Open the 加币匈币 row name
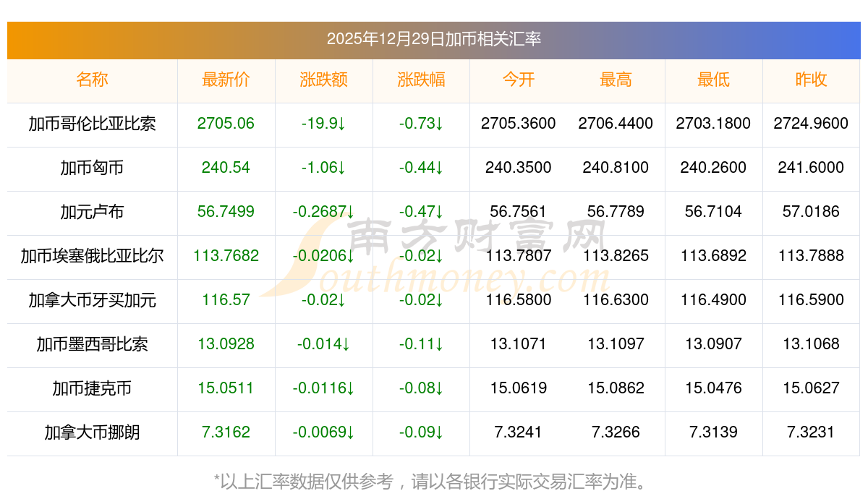868x504 pixels. [92, 168]
